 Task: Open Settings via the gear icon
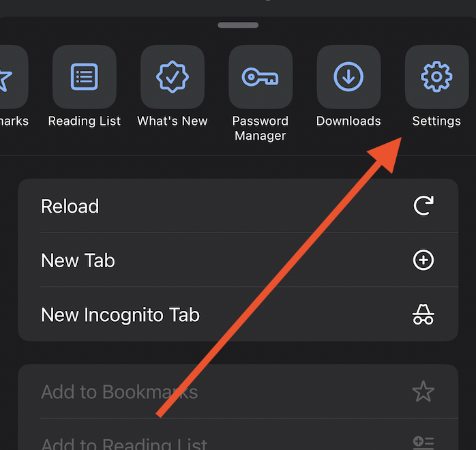[x=436, y=77]
